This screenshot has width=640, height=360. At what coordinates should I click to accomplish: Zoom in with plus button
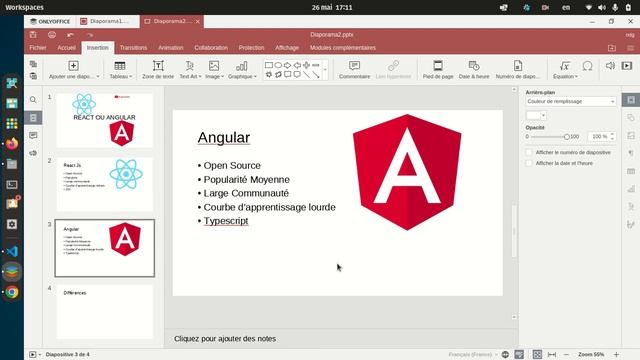(x=616, y=354)
